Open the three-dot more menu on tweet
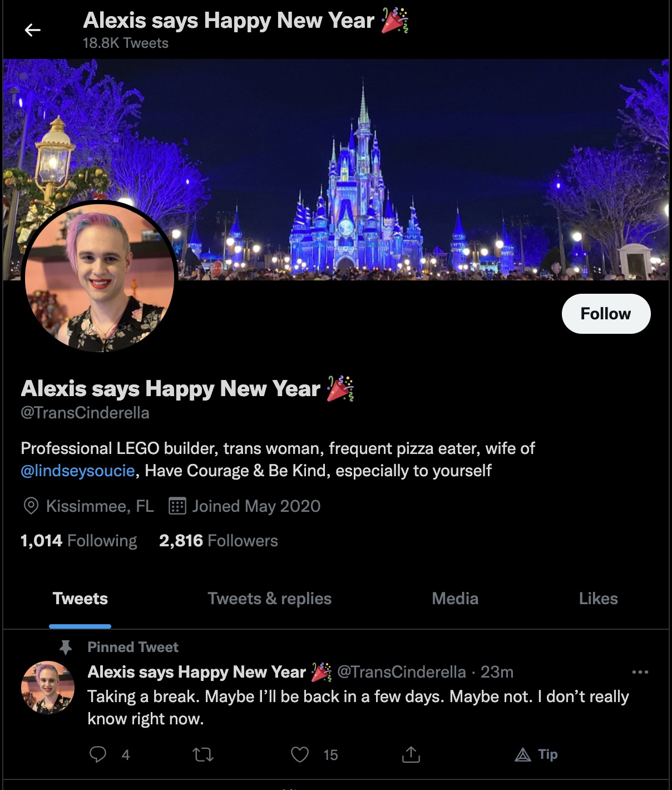This screenshot has height=790, width=672. [640, 672]
